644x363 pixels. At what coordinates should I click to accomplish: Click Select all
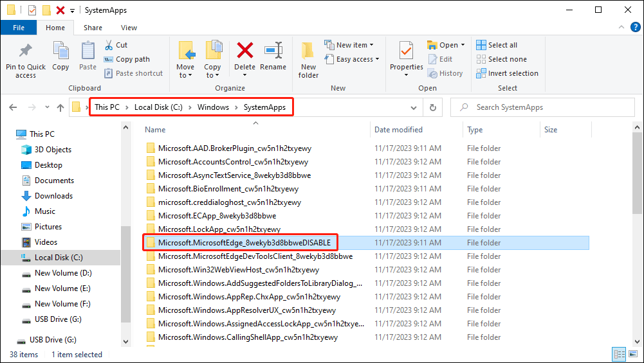tap(497, 45)
